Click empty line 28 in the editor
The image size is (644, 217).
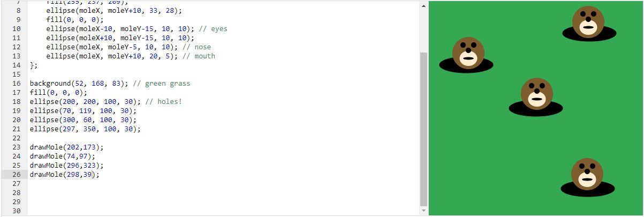point(161,192)
